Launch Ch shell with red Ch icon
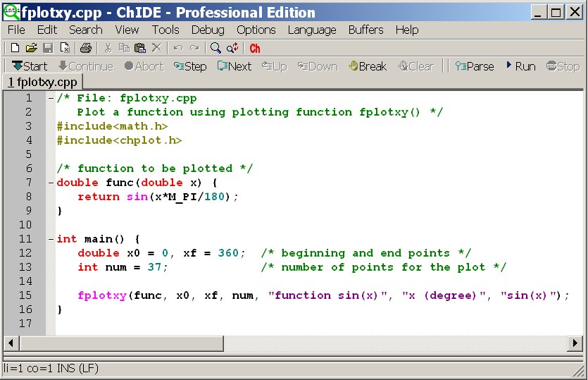This screenshot has height=380, width=588. point(255,49)
